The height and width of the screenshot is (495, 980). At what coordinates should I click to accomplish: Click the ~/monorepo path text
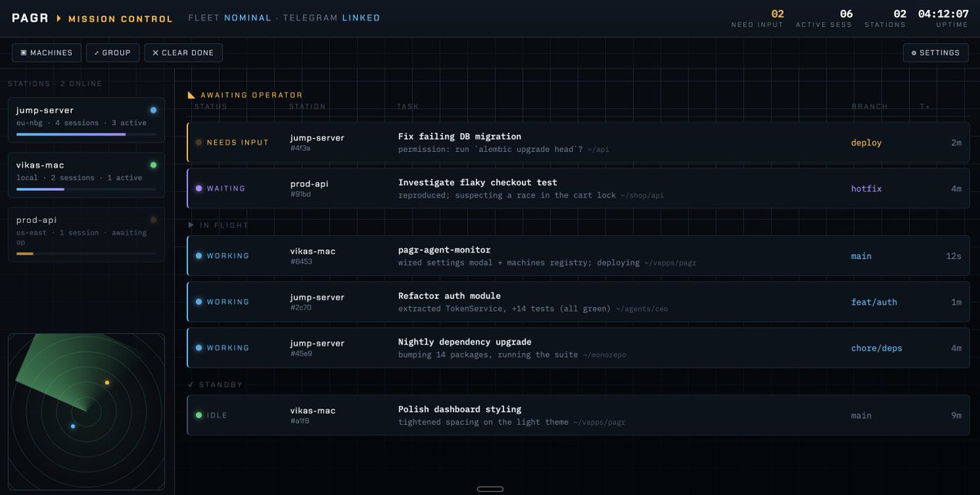(x=603, y=355)
